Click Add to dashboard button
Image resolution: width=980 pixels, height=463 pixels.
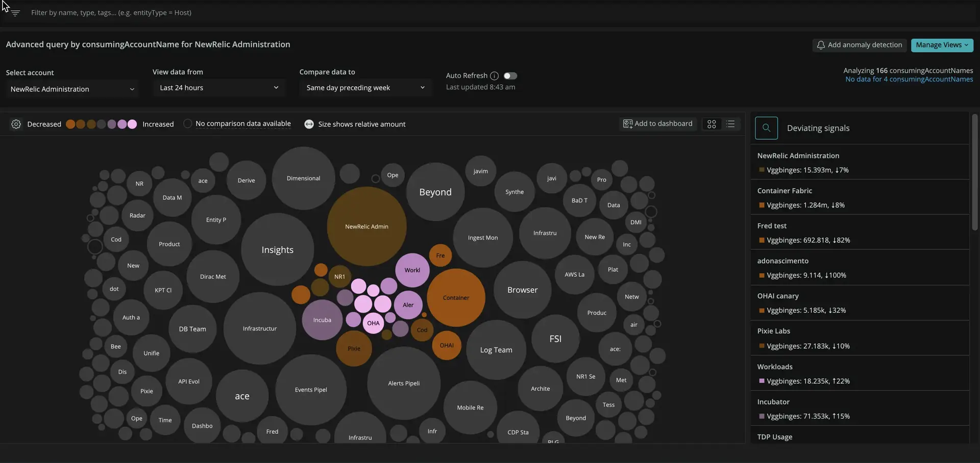[657, 124]
